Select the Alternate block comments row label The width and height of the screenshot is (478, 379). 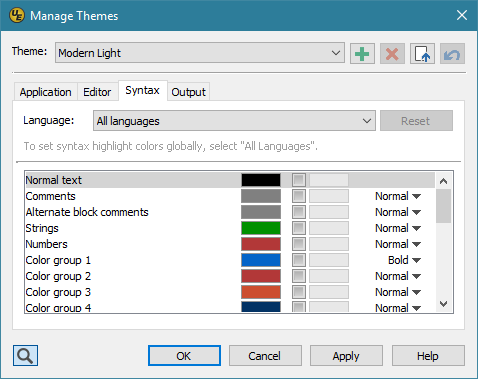(87, 212)
